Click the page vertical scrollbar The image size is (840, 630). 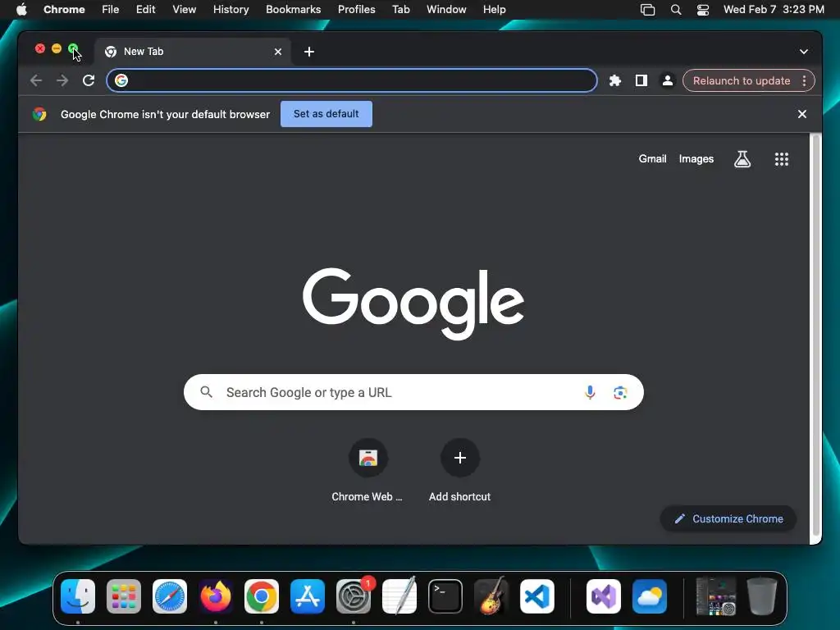point(816,335)
